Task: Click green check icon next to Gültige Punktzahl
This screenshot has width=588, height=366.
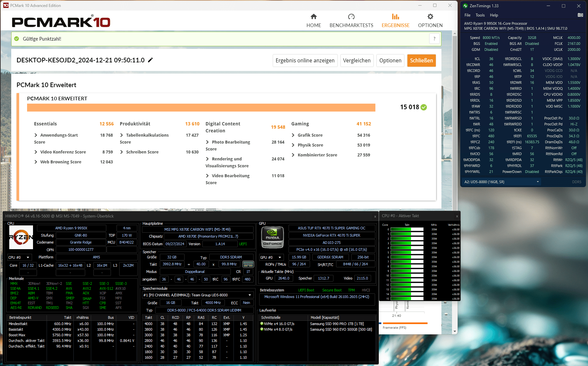Action: tap(17, 39)
